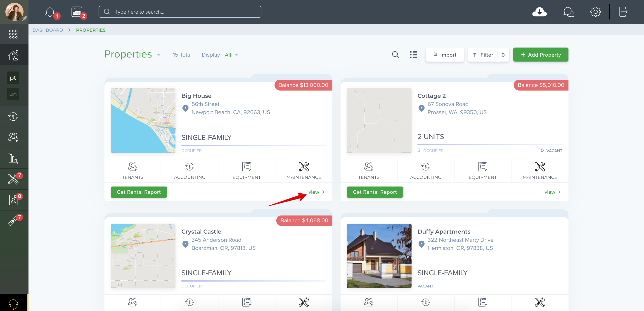644x311 pixels.
Task: Open the Duffy Apartments house photo
Action: (x=379, y=256)
